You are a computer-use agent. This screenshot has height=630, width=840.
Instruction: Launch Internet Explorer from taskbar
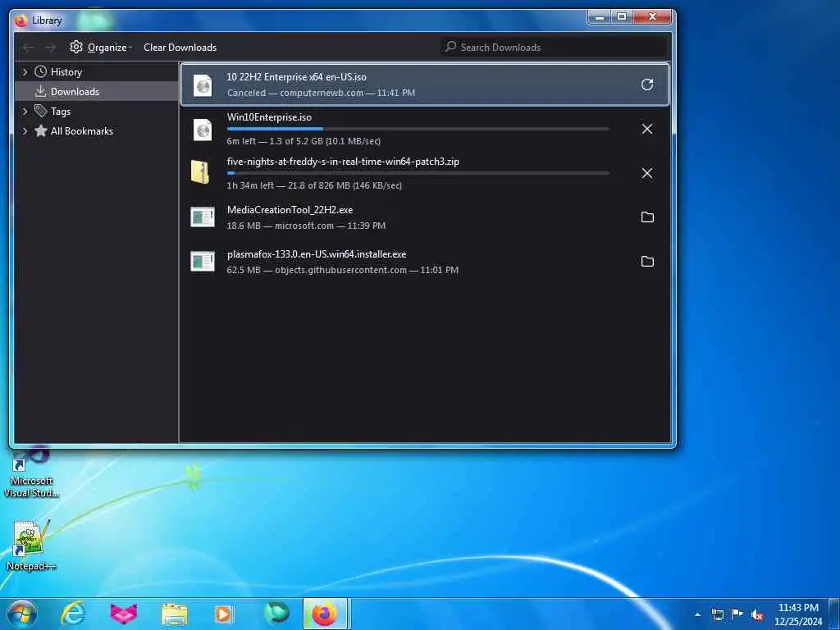72,614
